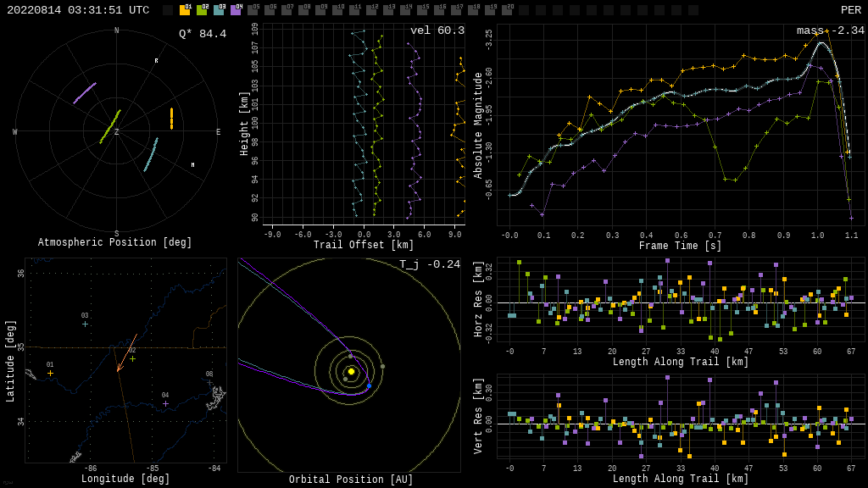The image size is (868, 488).
Task: Select station 04 purple cross on map
Action: tap(165, 403)
